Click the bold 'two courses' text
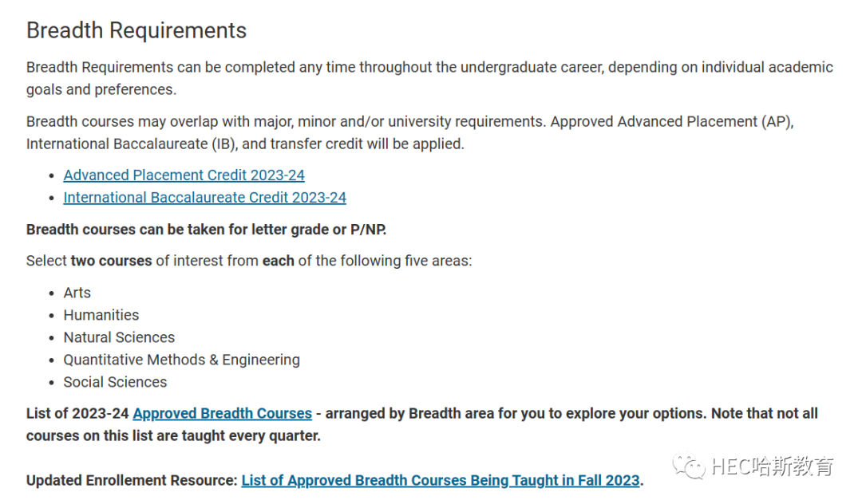The height and width of the screenshot is (504, 862). pyautogui.click(x=111, y=261)
